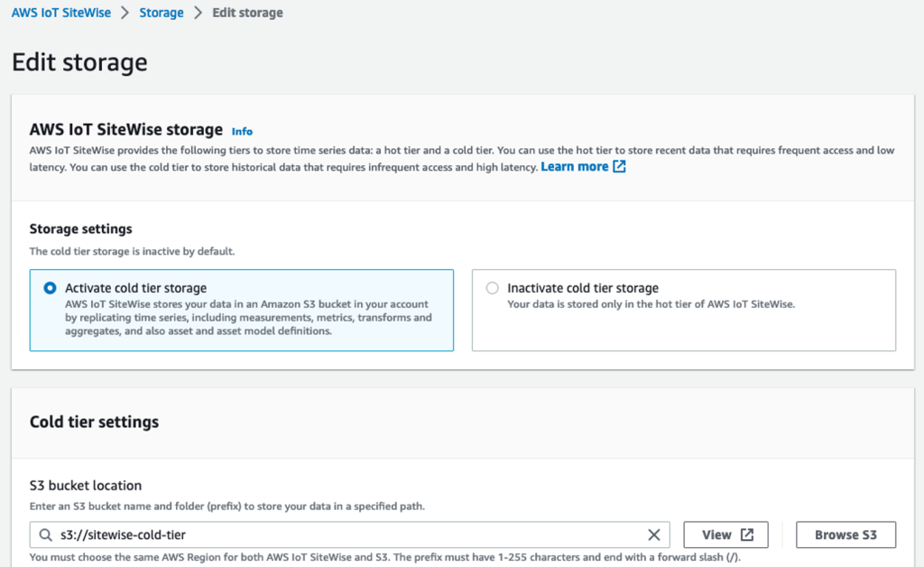Clear the bucket path using the X icon

654,534
